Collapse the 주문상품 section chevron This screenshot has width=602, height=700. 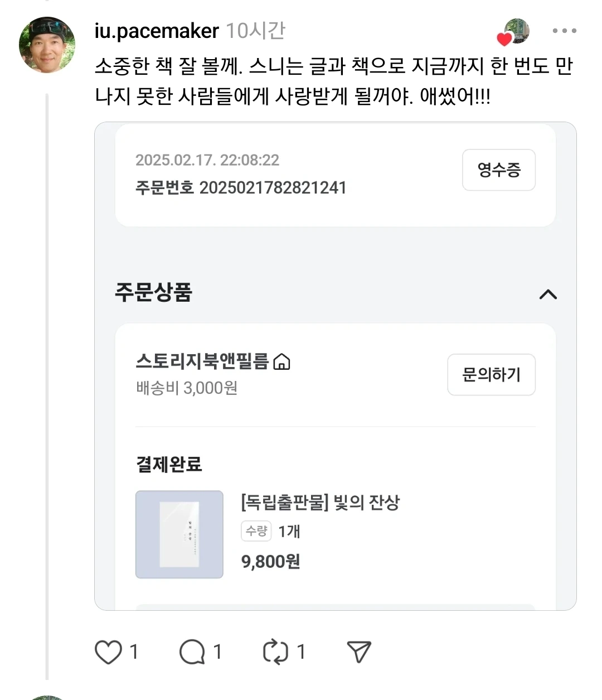pyautogui.click(x=548, y=294)
